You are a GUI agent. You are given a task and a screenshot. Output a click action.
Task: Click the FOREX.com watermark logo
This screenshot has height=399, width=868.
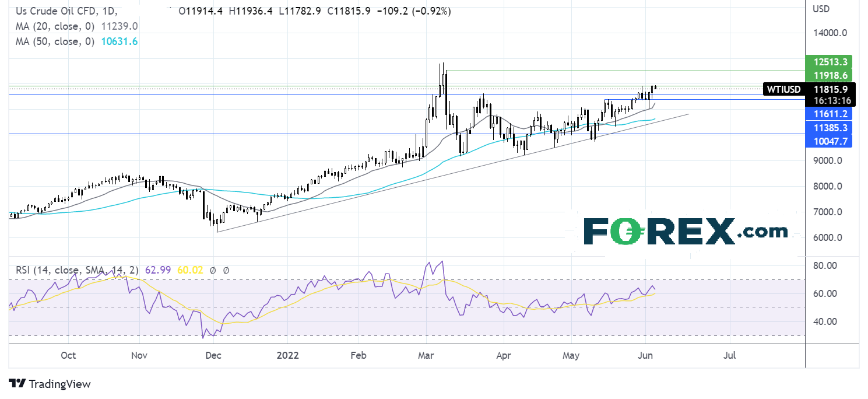tap(685, 232)
